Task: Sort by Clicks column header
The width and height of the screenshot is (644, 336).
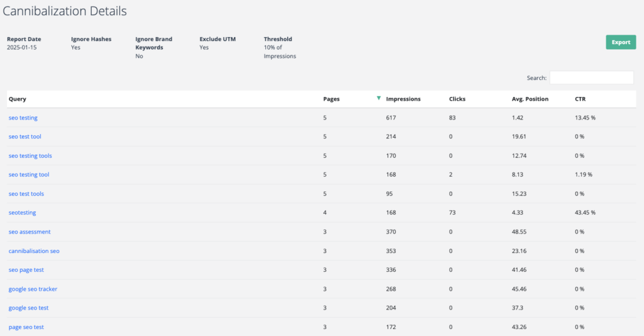Action: [457, 99]
